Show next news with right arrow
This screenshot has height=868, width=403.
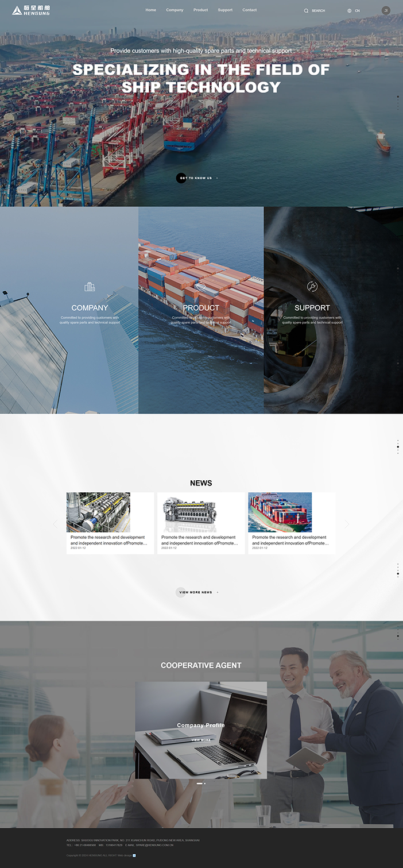pos(347,524)
